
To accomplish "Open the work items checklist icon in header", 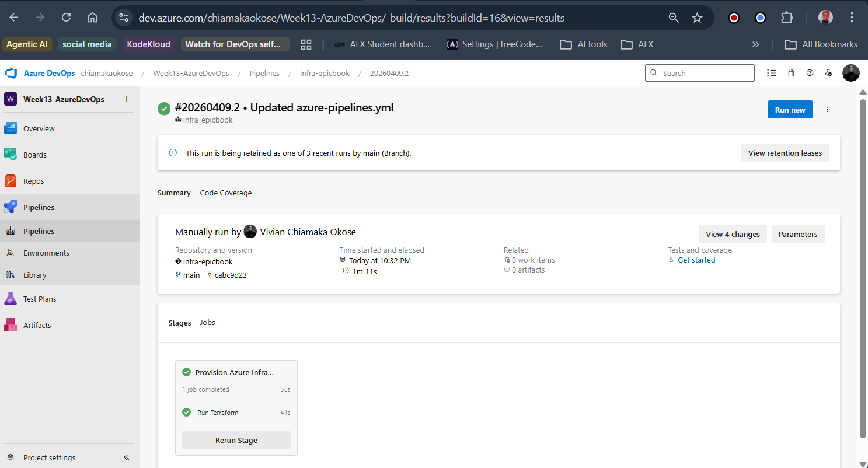I will [x=772, y=73].
